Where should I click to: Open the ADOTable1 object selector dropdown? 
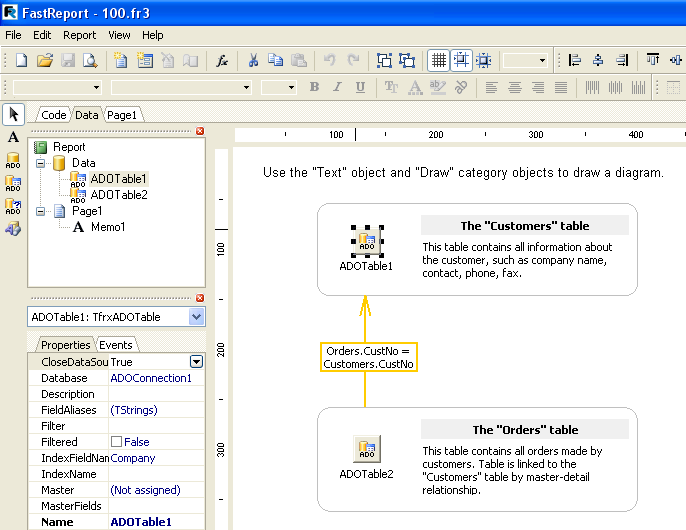196,317
